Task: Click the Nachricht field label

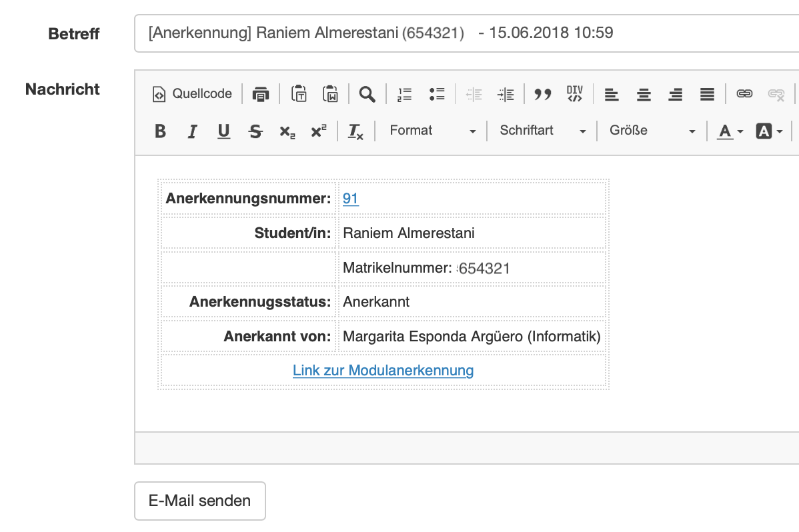Action: [62, 89]
